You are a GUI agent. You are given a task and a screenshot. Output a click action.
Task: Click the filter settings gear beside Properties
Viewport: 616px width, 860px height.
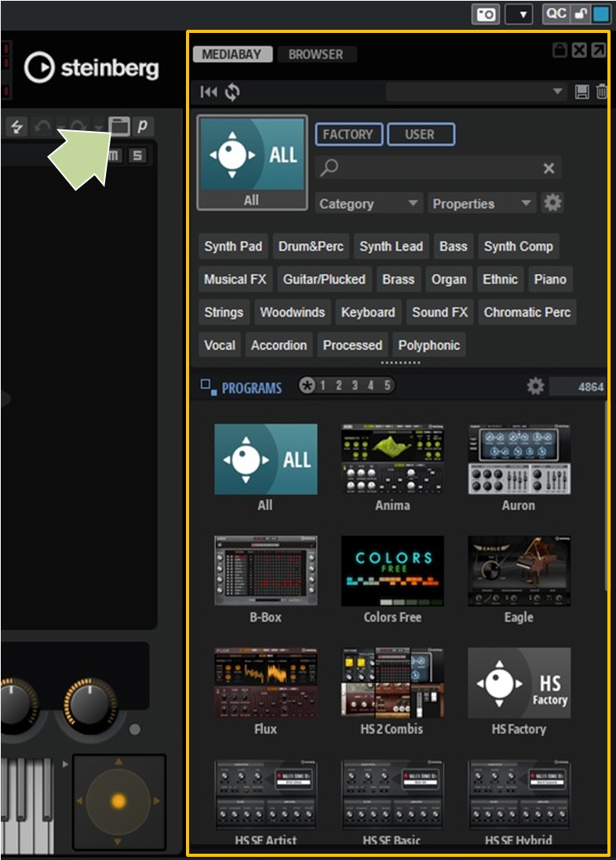[552, 203]
